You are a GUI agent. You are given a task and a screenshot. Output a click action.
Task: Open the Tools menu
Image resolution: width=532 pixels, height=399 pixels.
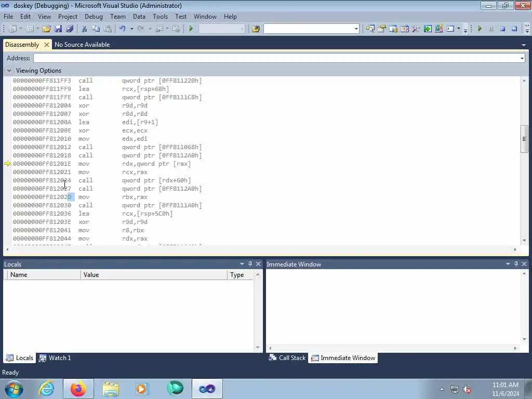[160, 16]
